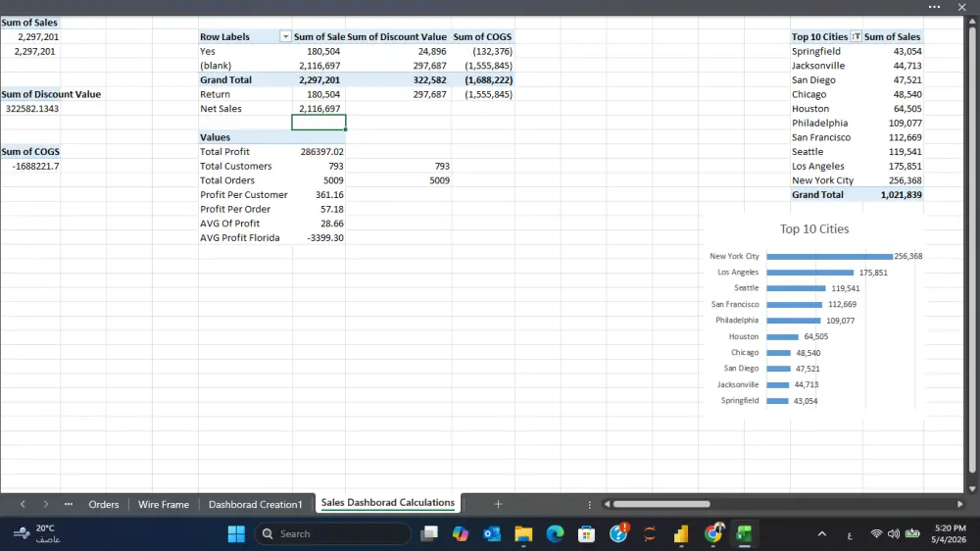Go to previous sheet with left arrow
980x551 pixels.
tap(23, 504)
